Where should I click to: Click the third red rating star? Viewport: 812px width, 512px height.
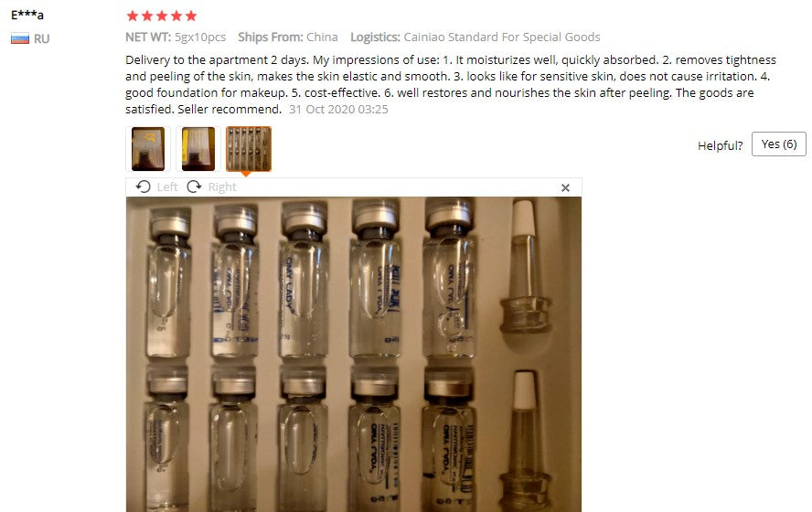click(162, 16)
